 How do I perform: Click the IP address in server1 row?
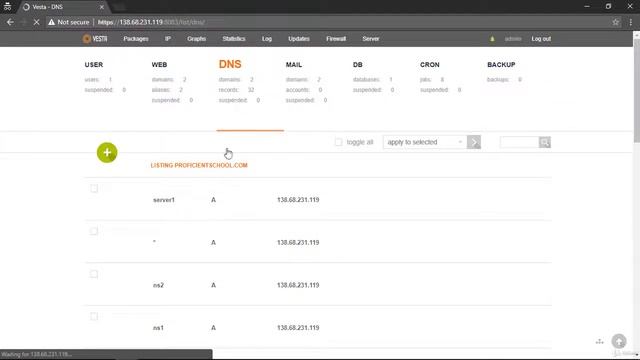(x=298, y=200)
